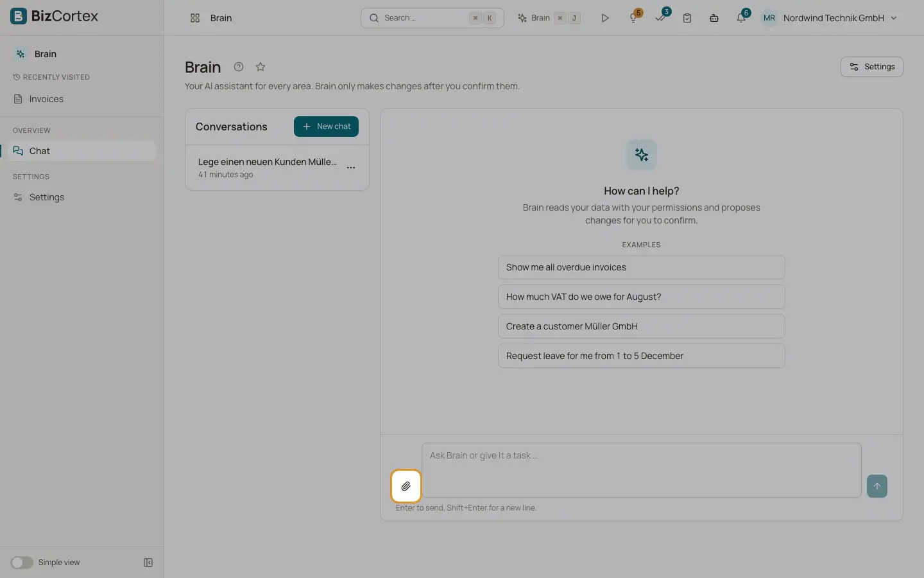Viewport: 924px width, 578px height.
Task: Open the lightbulb tips with badge 5
Action: point(633,18)
